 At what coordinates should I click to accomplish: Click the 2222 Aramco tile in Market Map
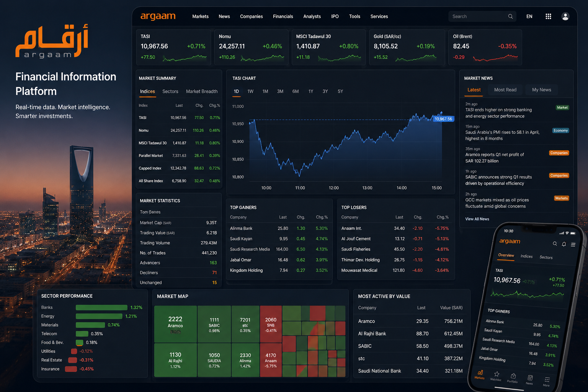(x=175, y=324)
